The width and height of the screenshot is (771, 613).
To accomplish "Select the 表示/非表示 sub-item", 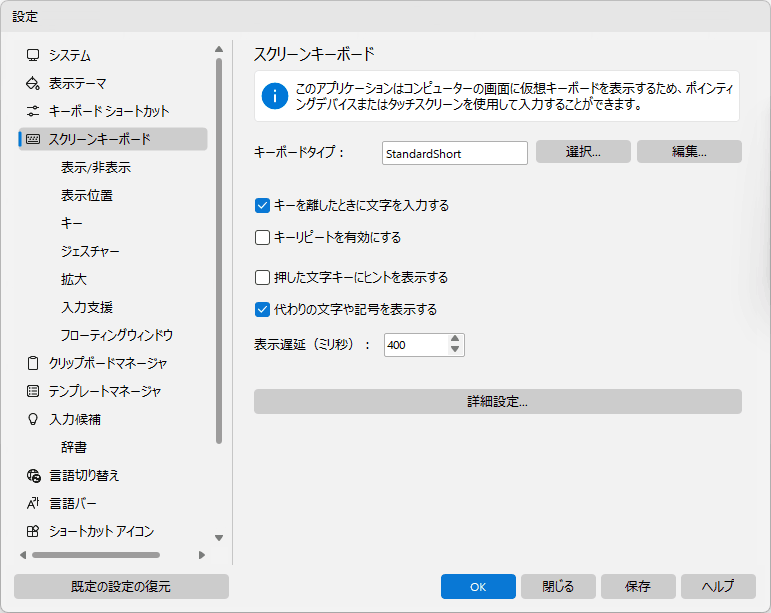I will pyautogui.click(x=96, y=167).
